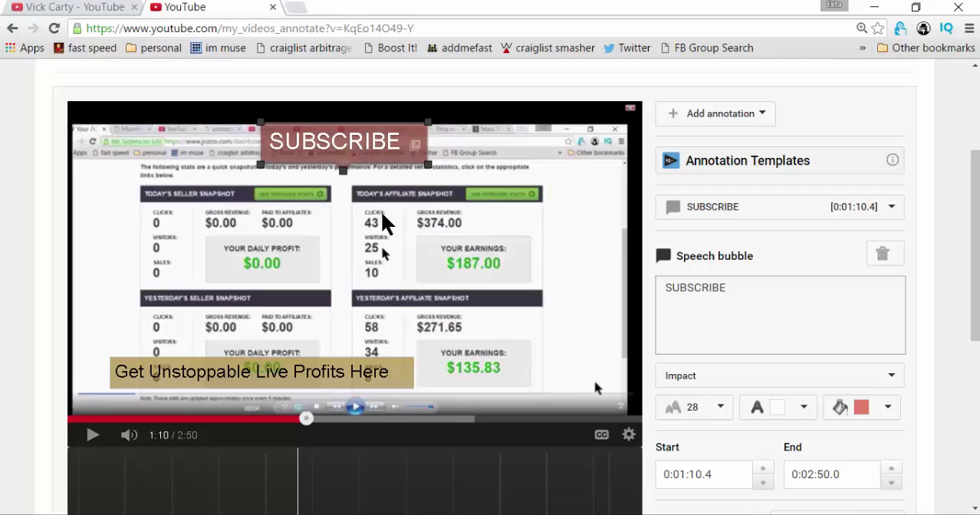Choose the red background fill color swatch

[861, 408]
